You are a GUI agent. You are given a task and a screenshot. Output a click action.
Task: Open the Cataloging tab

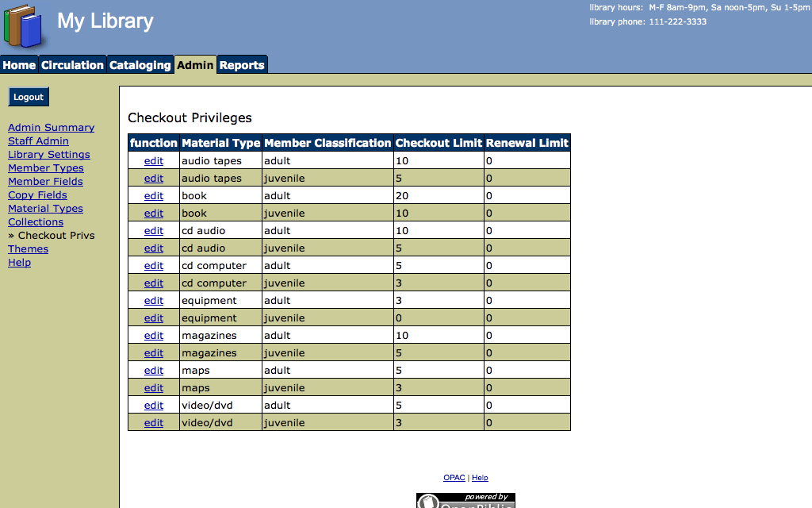pos(140,65)
